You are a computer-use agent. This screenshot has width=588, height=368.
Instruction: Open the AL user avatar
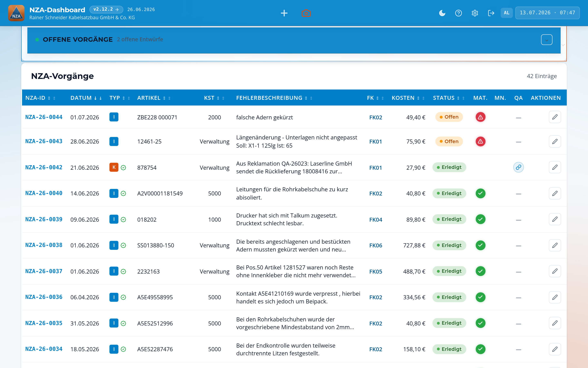point(506,13)
